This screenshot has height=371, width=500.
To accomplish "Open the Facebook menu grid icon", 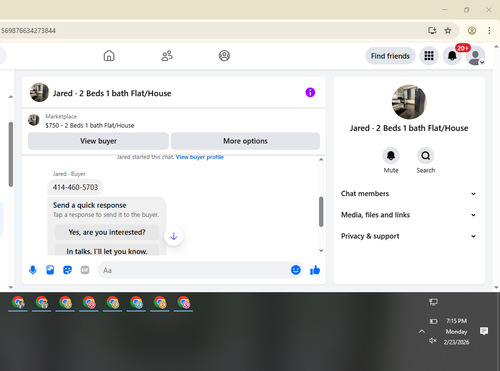I will coord(429,56).
